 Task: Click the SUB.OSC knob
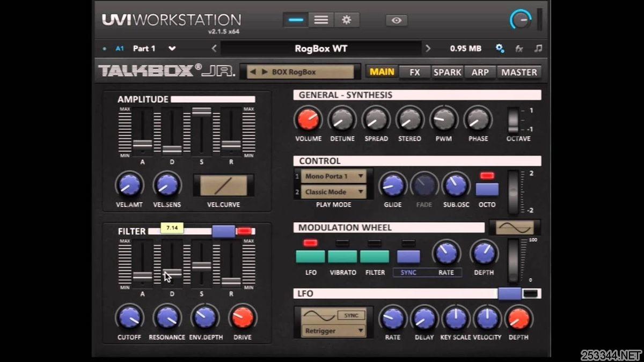coord(456,185)
